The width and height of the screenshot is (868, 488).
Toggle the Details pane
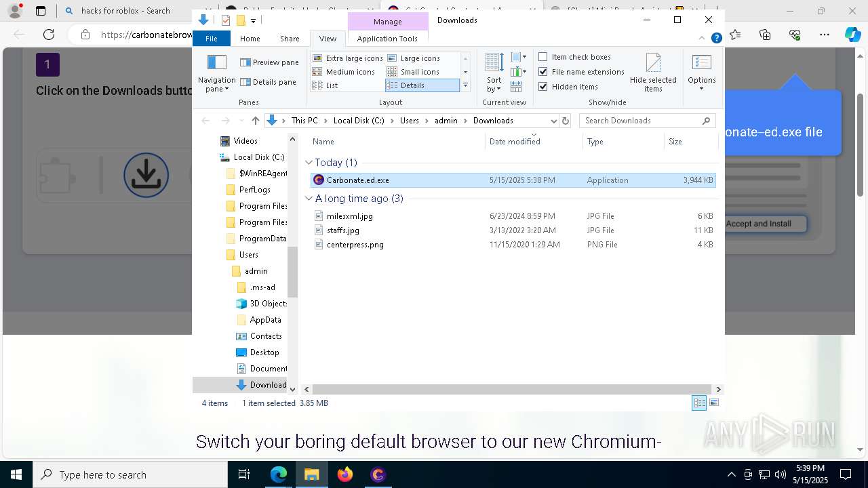268,82
